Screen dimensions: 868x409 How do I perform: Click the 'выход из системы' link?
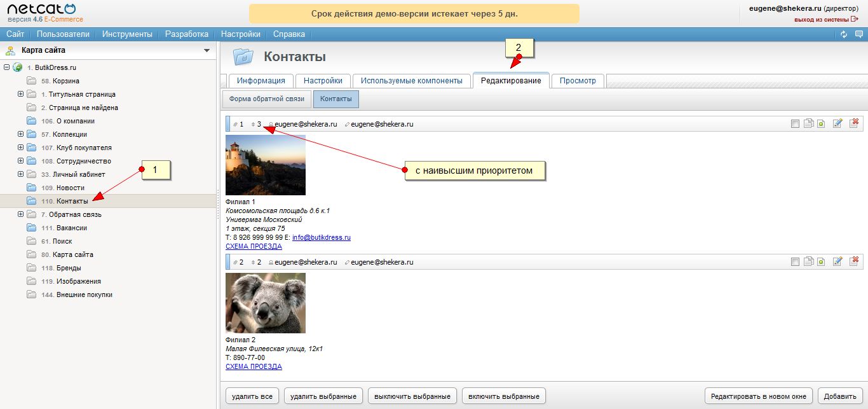click(822, 20)
